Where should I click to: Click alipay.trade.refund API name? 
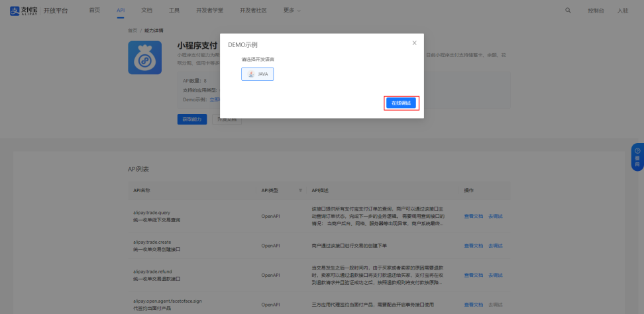coord(152,272)
